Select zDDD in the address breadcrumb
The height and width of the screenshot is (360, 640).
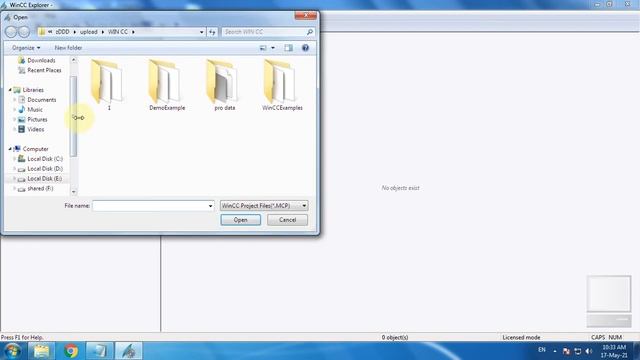click(62, 32)
